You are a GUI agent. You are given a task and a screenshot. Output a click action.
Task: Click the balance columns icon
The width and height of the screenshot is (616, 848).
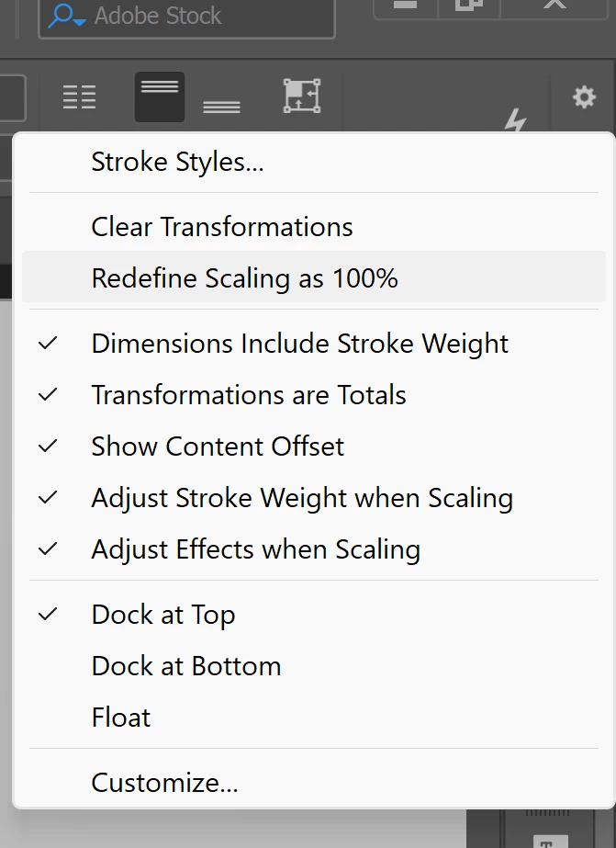(79, 96)
